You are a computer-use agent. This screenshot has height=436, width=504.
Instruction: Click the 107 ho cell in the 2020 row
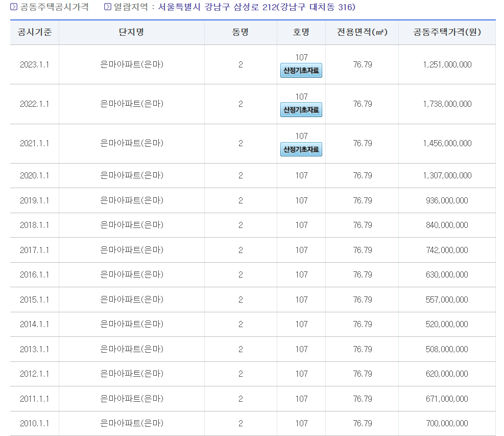pyautogui.click(x=301, y=175)
